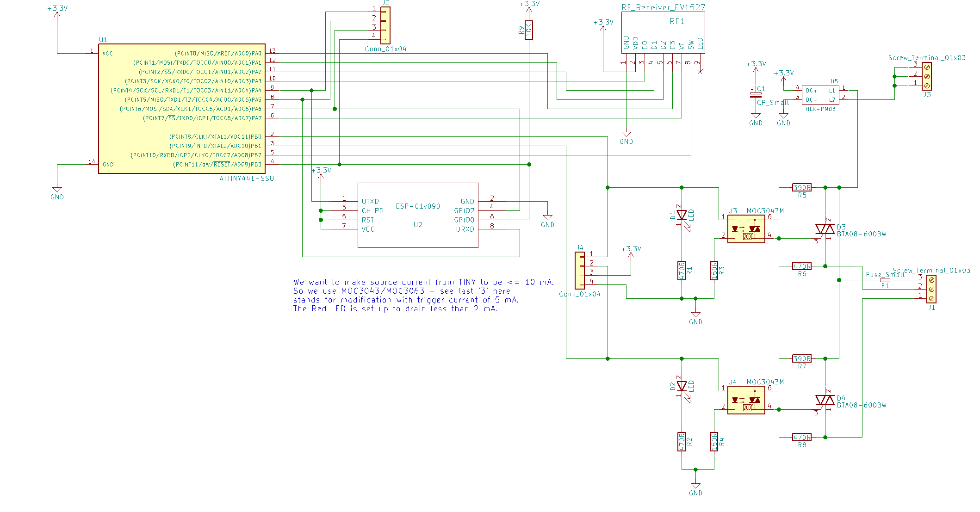Screen dimensions: 980x512
Task: Click the ESP-01v090 U2 module
Action: tap(418, 215)
